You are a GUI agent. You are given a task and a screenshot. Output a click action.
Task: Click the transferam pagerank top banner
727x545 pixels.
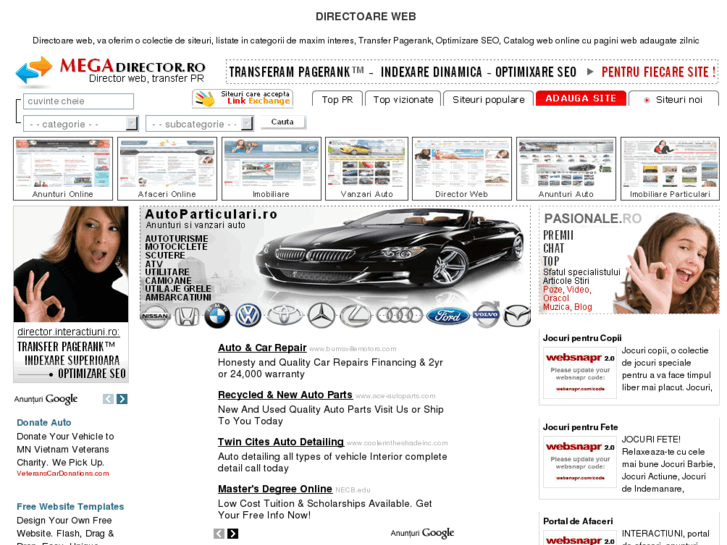point(472,72)
